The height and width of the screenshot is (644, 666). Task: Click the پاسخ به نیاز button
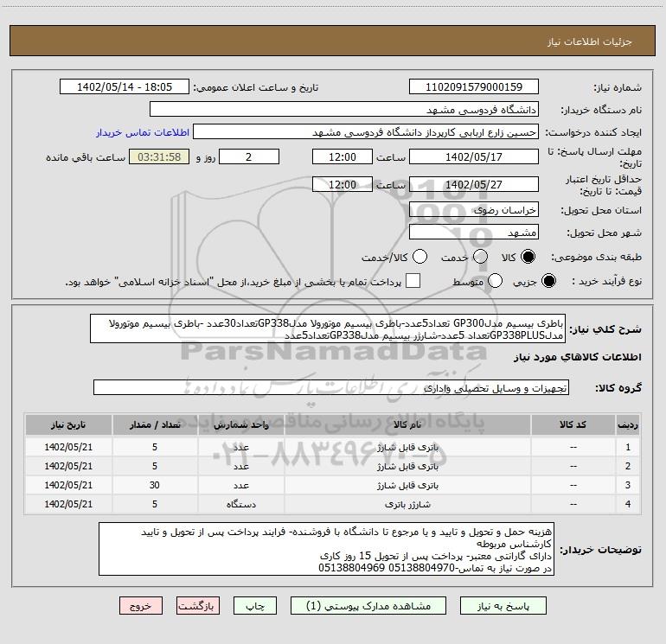(503, 606)
